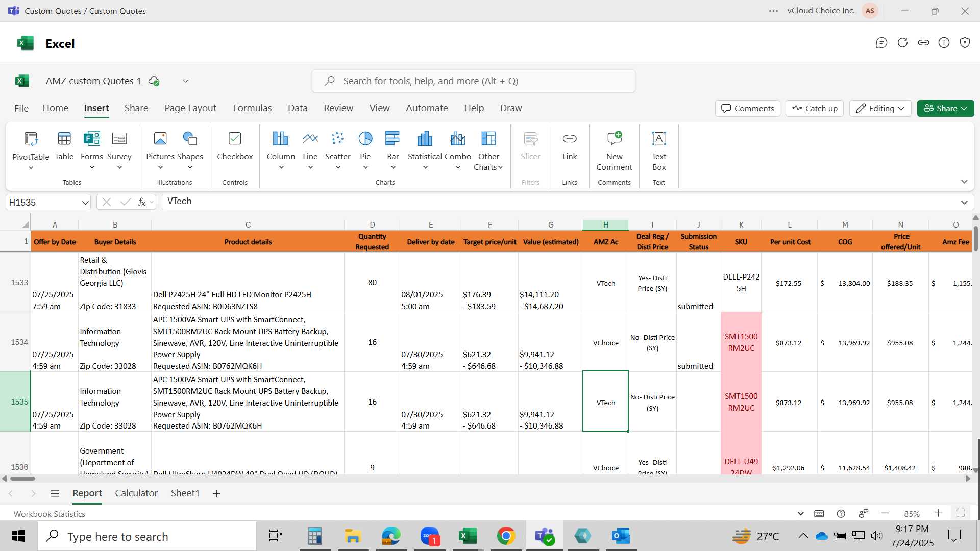Expand the formula bar

(x=964, y=203)
